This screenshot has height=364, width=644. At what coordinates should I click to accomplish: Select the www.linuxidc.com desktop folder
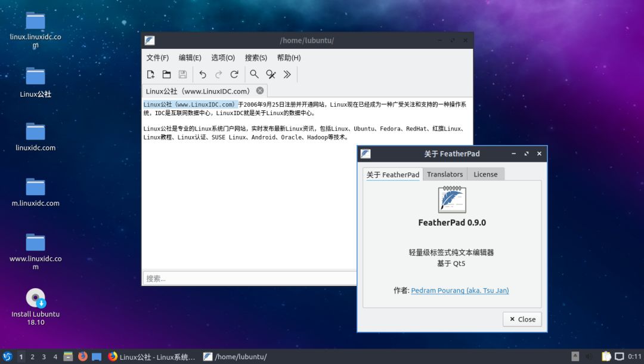(x=35, y=251)
